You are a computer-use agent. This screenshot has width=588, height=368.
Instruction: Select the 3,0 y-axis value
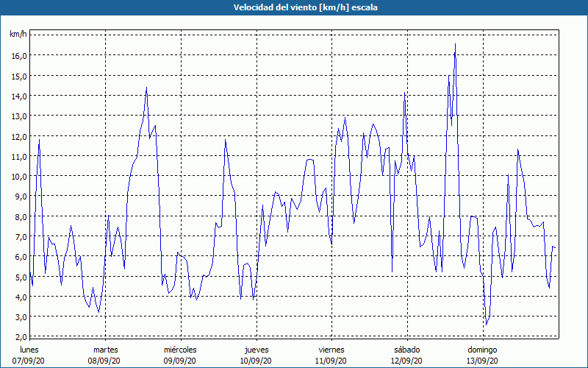21,316
